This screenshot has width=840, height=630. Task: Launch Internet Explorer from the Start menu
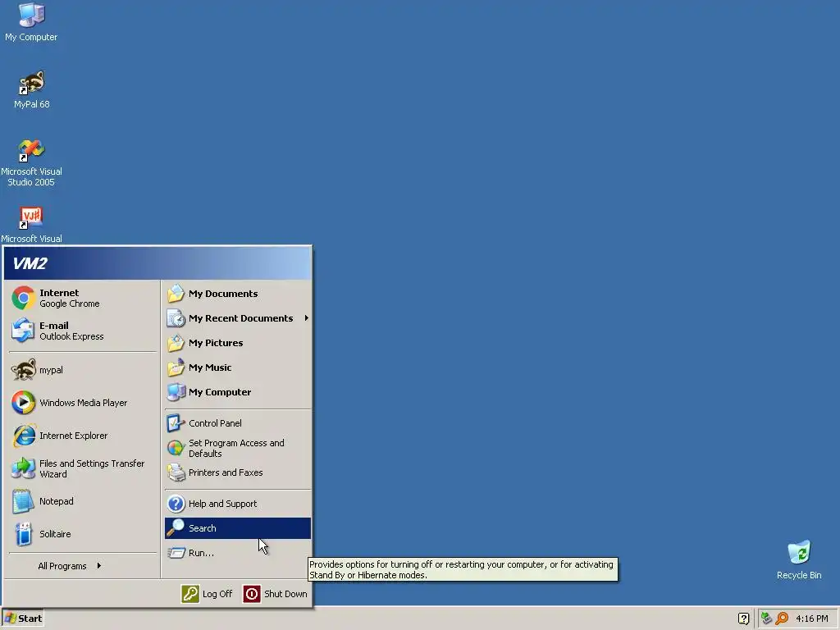[83, 436]
